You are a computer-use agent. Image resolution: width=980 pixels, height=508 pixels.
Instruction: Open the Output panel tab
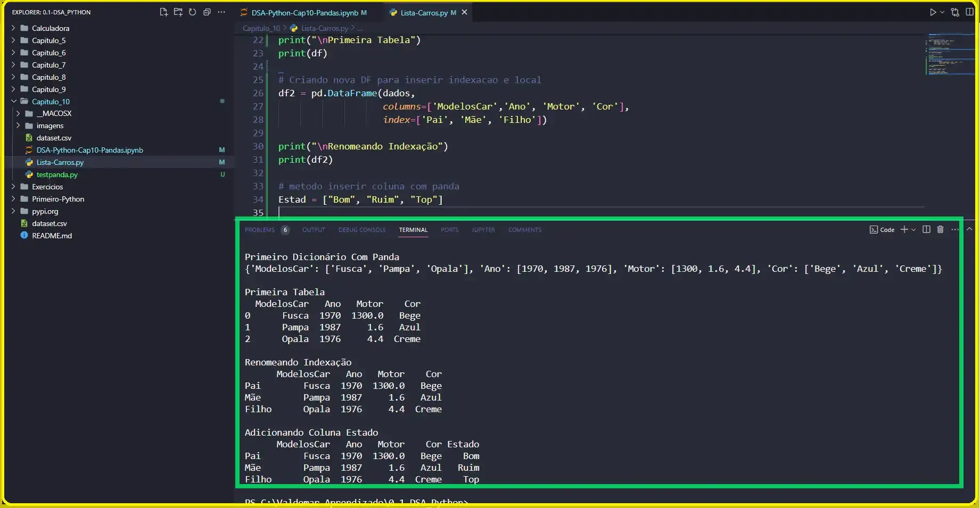coord(314,230)
